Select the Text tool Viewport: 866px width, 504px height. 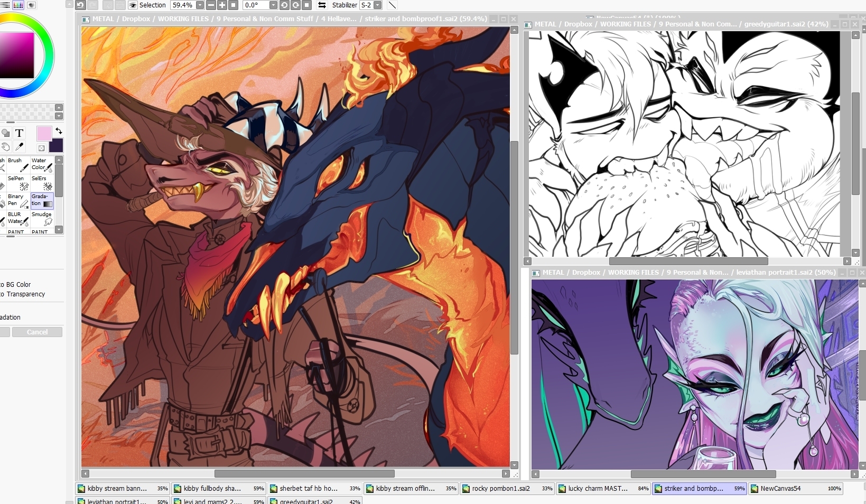pyautogui.click(x=20, y=133)
